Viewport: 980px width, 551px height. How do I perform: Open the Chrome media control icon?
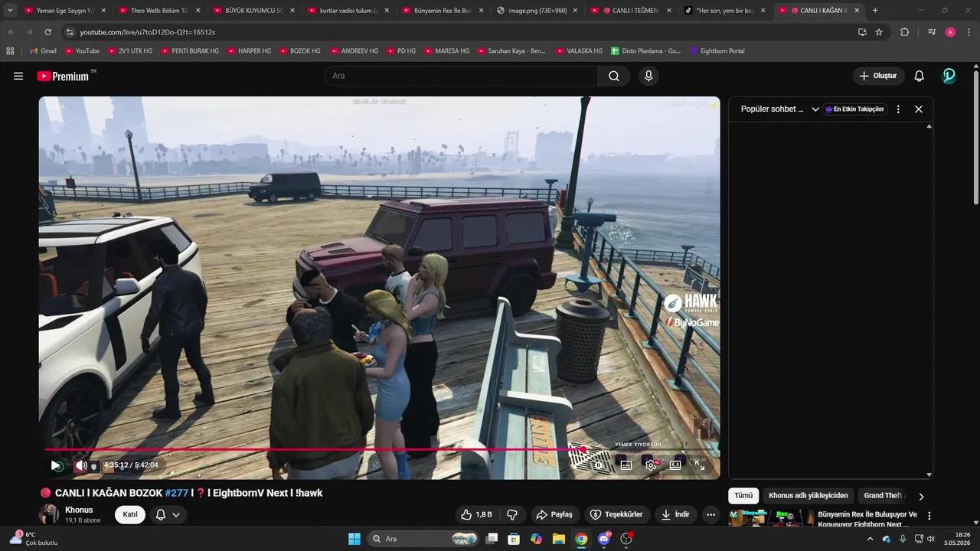(932, 32)
